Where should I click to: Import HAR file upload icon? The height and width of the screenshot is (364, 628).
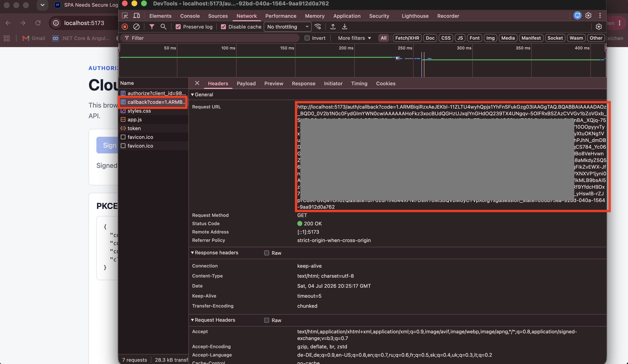coord(333,27)
